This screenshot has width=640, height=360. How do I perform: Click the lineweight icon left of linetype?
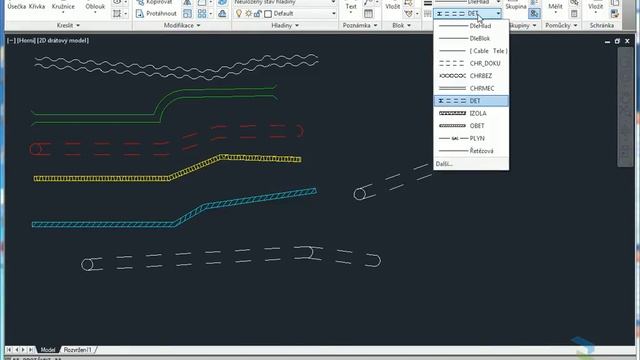[427, 3]
